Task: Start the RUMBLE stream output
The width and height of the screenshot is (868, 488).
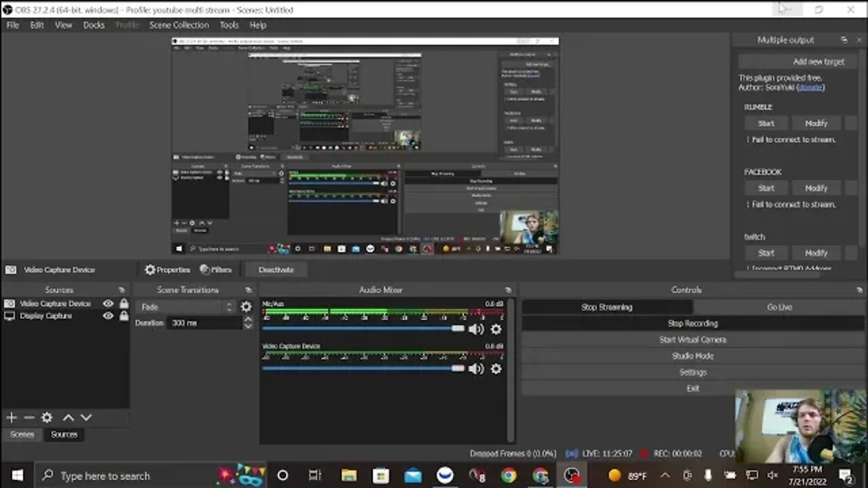Action: (766, 123)
